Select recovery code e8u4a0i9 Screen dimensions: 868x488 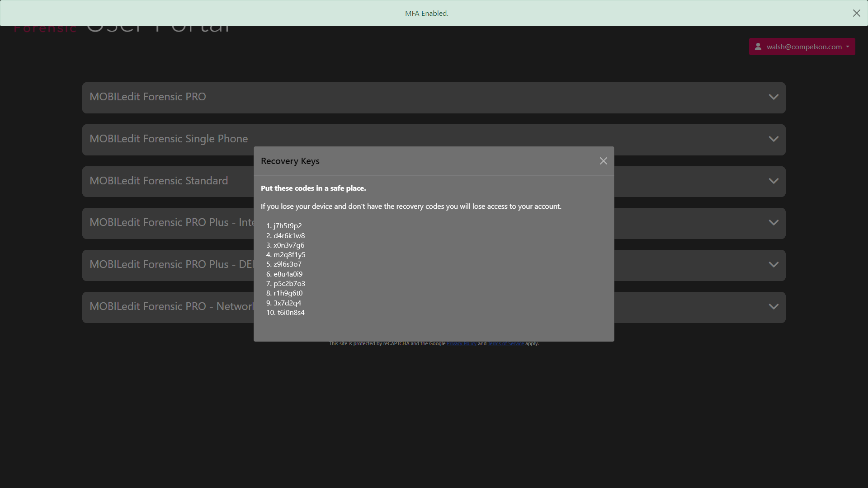pos(288,274)
